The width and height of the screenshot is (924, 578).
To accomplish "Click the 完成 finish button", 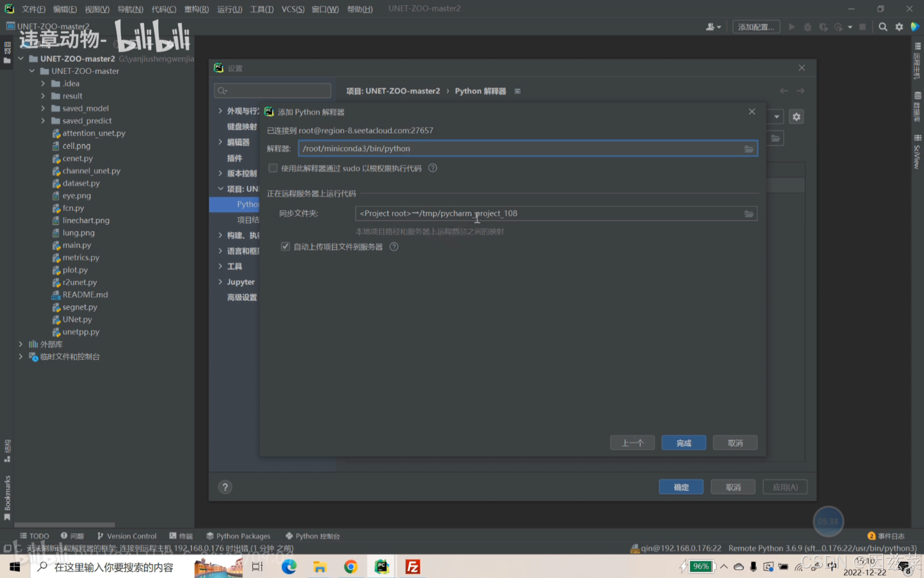I will coord(683,443).
